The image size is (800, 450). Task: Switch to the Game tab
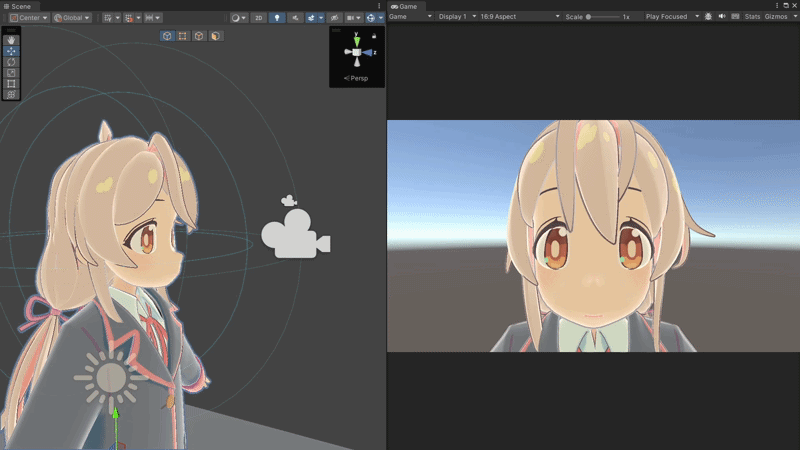pyautogui.click(x=404, y=6)
